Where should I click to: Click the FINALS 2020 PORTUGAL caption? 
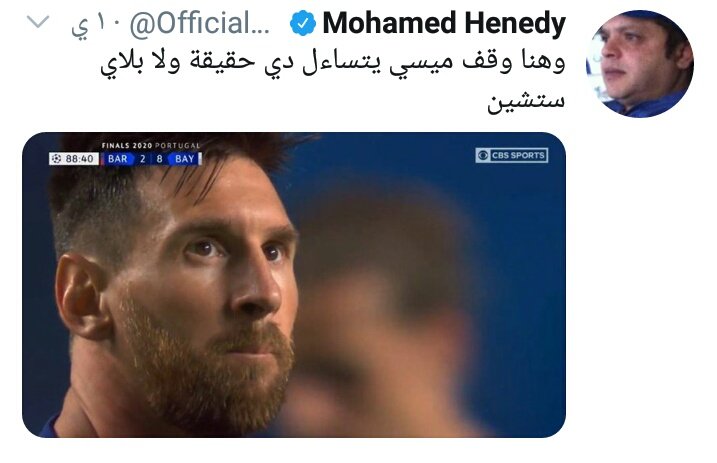151,145
